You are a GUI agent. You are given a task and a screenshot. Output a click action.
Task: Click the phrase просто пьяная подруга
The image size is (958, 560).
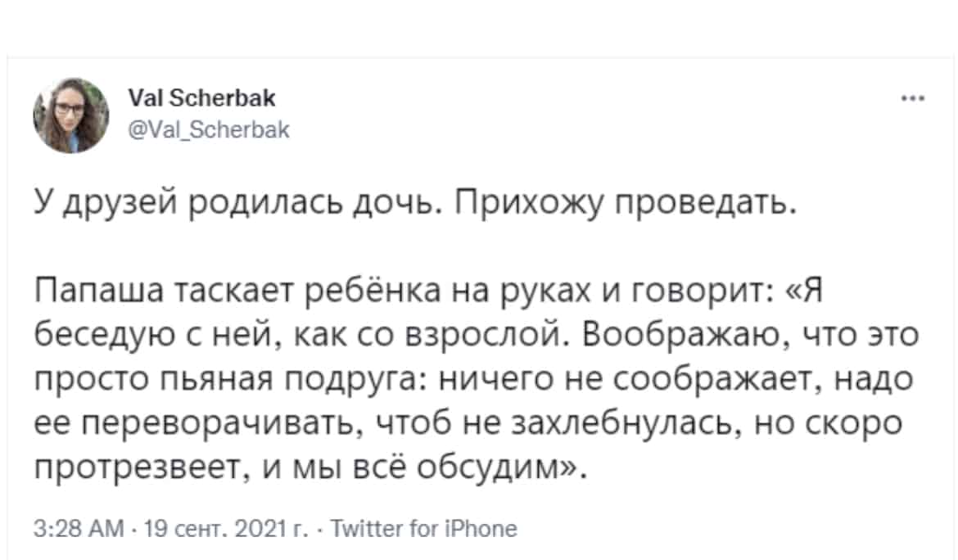(228, 379)
